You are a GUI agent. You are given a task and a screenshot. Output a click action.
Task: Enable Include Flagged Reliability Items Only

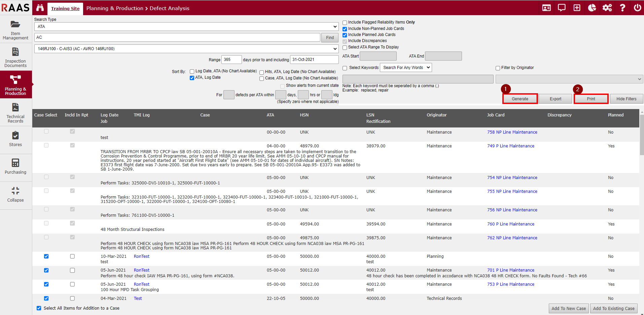[x=345, y=23]
